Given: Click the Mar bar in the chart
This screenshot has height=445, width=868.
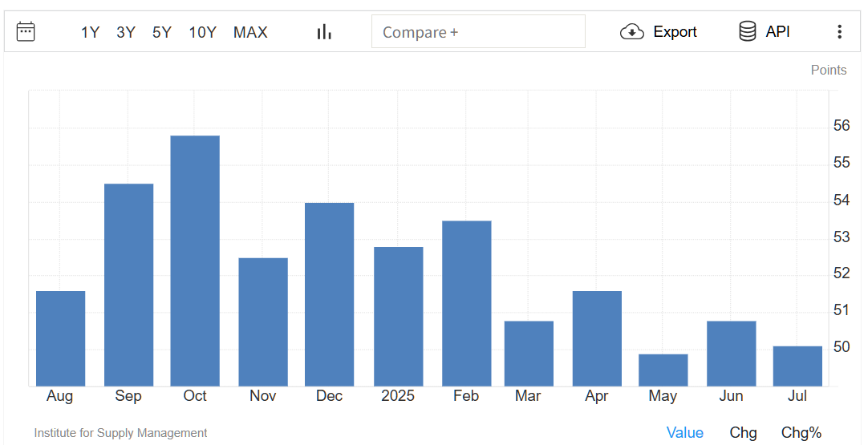Looking at the screenshot, I should pos(529,354).
